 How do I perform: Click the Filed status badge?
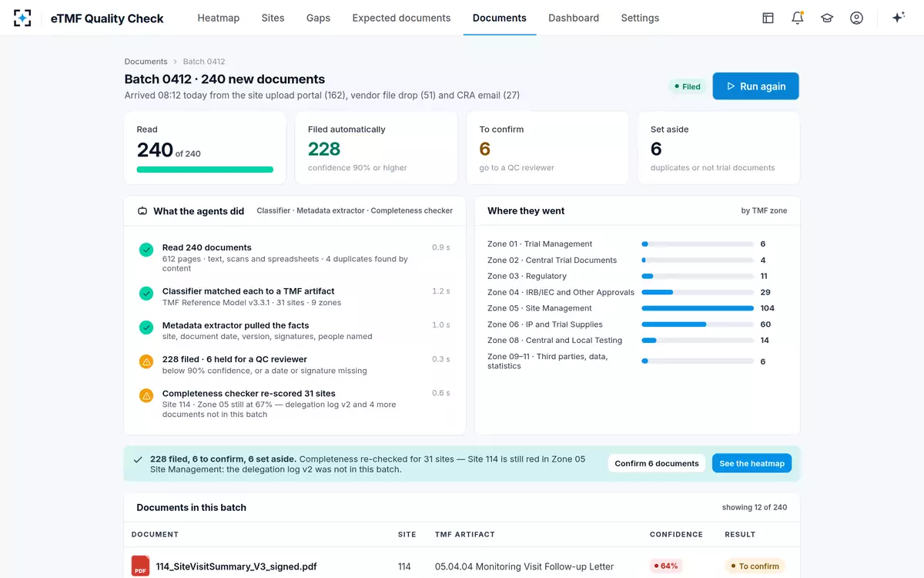pos(688,86)
